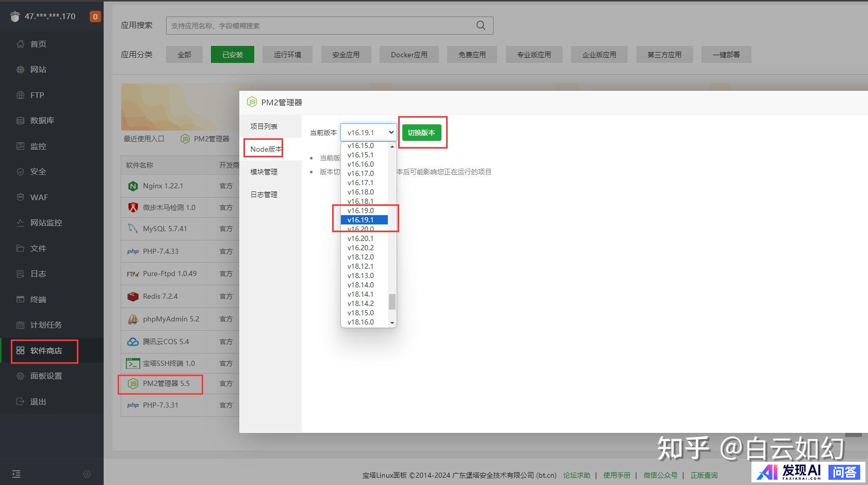
Task: Click the home icon in sidebar
Action: tap(20, 44)
